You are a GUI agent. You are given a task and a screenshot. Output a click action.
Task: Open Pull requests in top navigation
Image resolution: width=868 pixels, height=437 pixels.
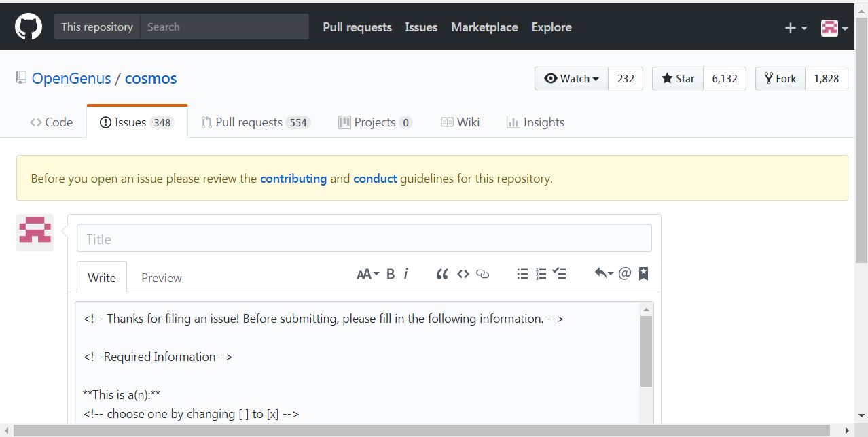[357, 27]
